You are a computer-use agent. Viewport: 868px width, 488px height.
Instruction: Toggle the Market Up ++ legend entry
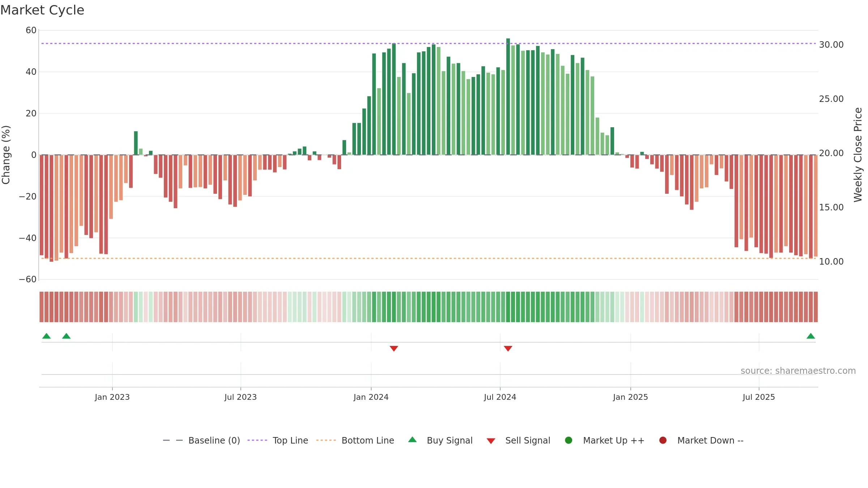pyautogui.click(x=604, y=440)
